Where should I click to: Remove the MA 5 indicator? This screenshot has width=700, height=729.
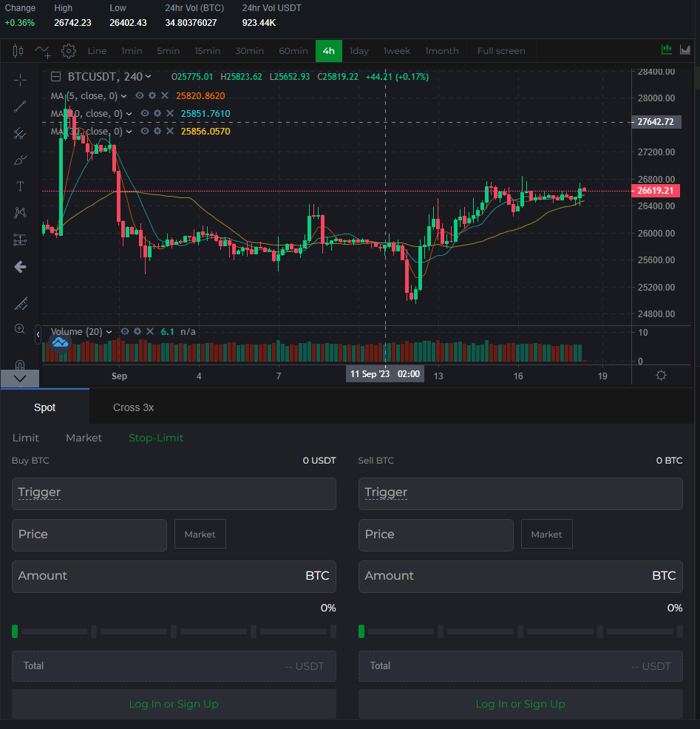point(165,95)
